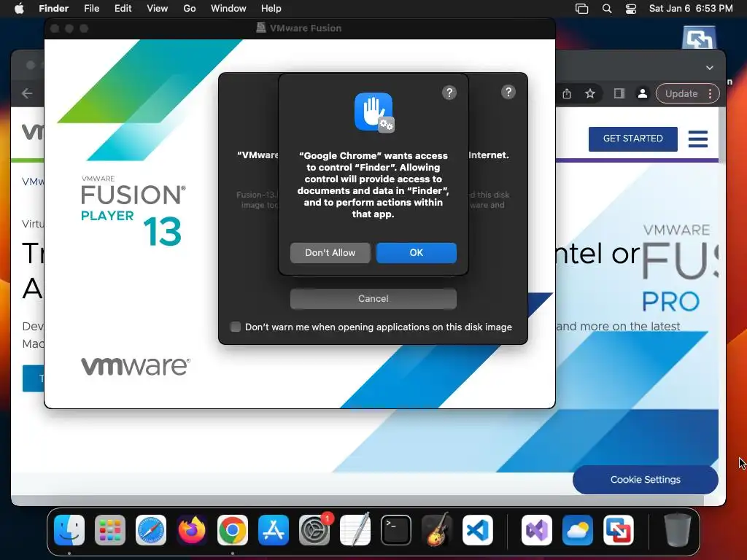Open Visual Studio purple icon in Dock
Viewport: 747px width, 560px height.
pyautogui.click(x=536, y=530)
